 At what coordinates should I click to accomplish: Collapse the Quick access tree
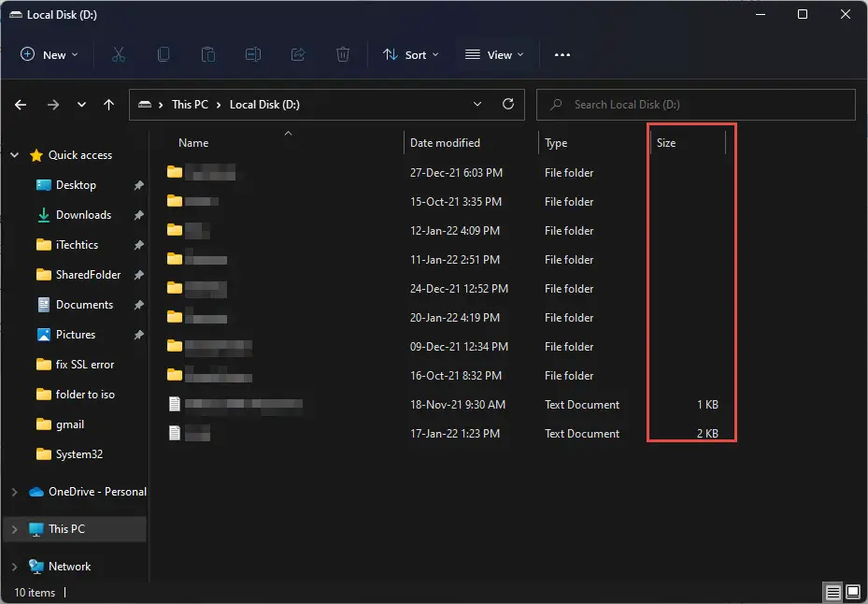pos(15,155)
